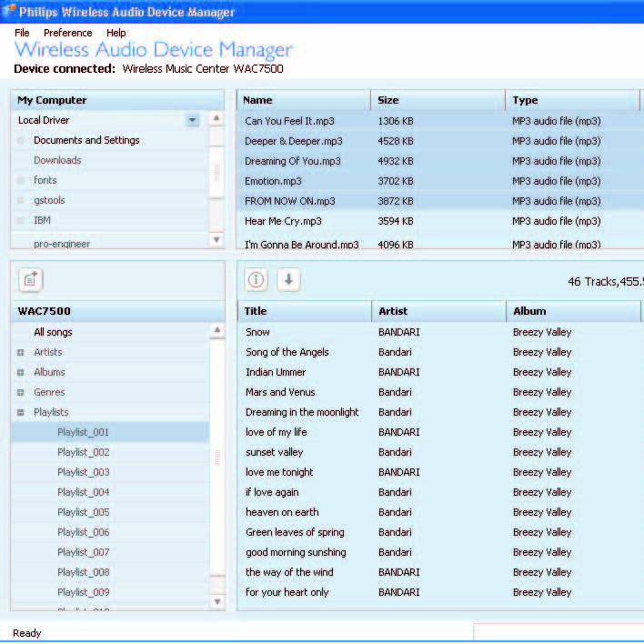Select the track heaven on earth
644x644 pixels.
pyautogui.click(x=282, y=513)
